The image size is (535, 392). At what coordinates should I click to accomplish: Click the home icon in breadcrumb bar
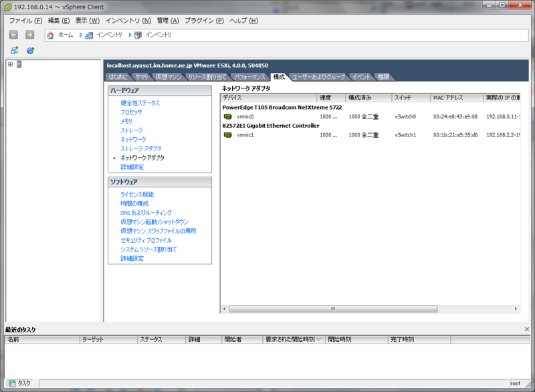51,35
